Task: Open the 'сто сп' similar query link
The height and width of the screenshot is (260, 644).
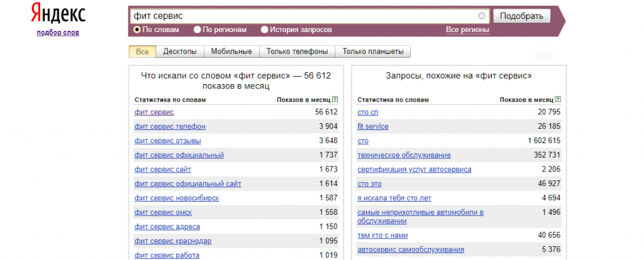Action: point(368,112)
